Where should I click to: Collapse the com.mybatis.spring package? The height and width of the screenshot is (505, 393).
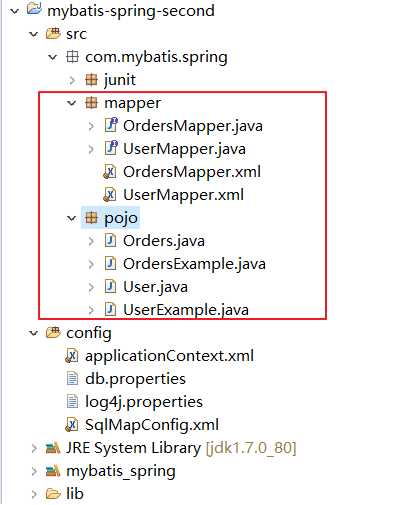pos(53,57)
